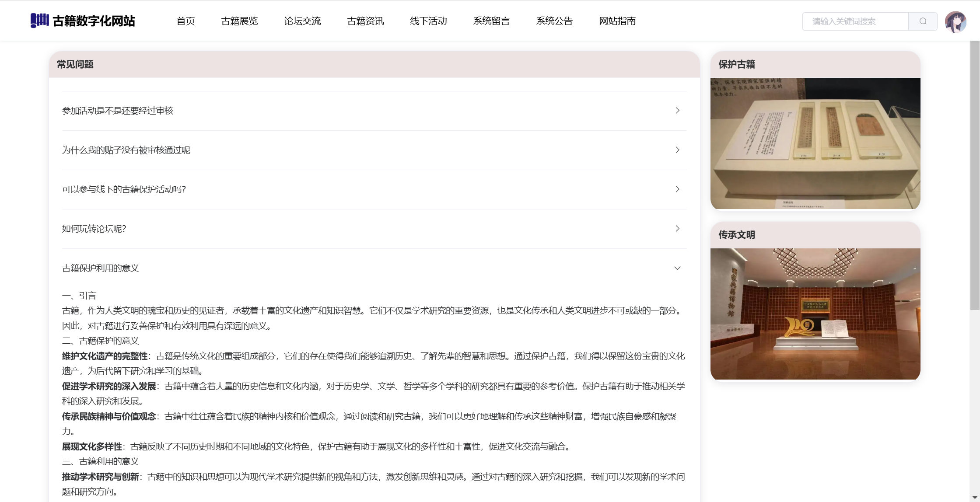This screenshot has width=980, height=502.
Task: Click the page vertical scrollbar thumb
Action: (975, 175)
